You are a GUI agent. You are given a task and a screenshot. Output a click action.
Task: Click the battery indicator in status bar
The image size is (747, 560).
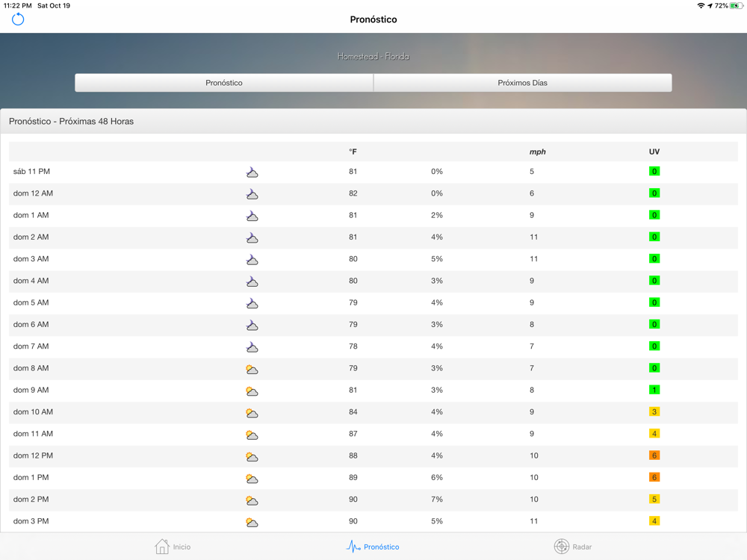click(737, 6)
